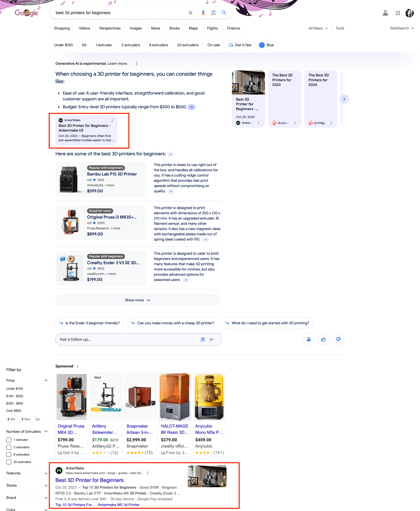Open the 'Best 3D Printer for Beginners' result link
The height and width of the screenshot is (511, 420).
pyautogui.click(x=90, y=480)
